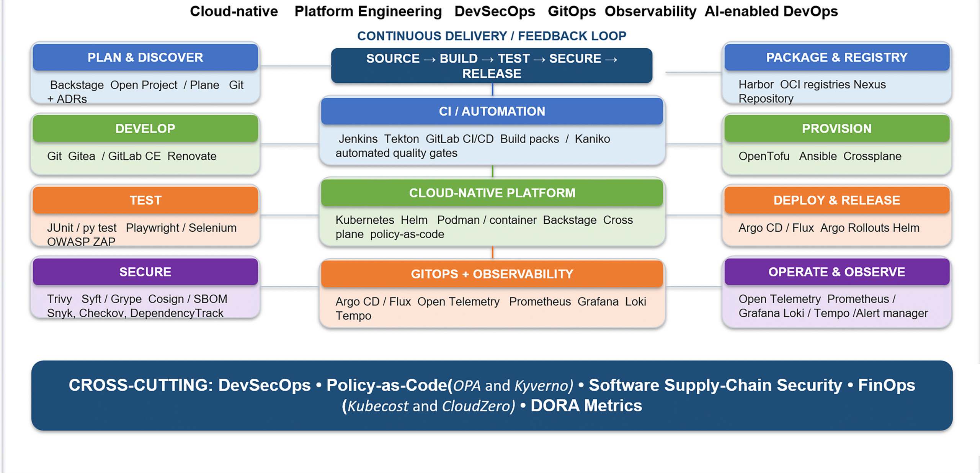
Task: Select 'Software Supply-Chain Security' text
Action: tap(715, 385)
